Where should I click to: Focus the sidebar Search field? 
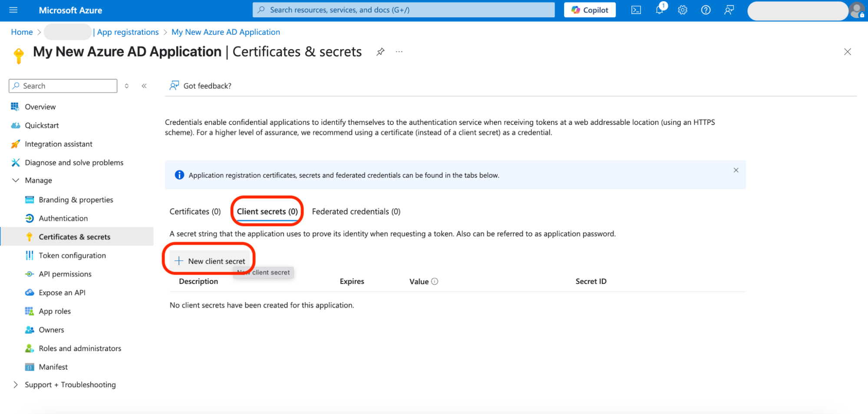[63, 86]
